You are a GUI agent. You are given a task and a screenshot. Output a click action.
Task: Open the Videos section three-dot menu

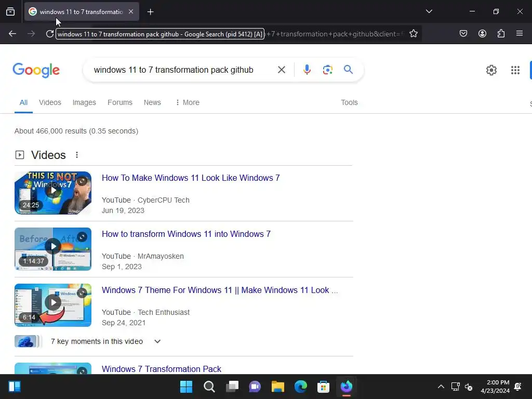[77, 155]
